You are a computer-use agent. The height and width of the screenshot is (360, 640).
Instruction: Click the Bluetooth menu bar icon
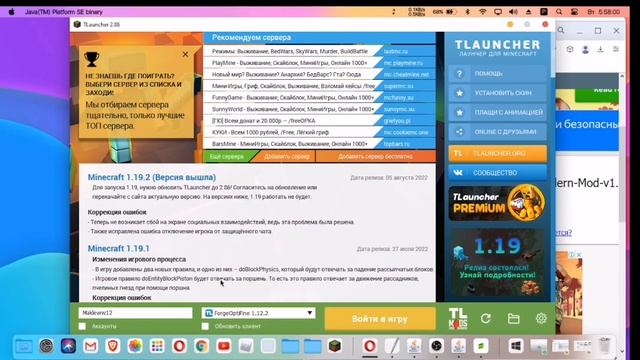[x=468, y=12]
